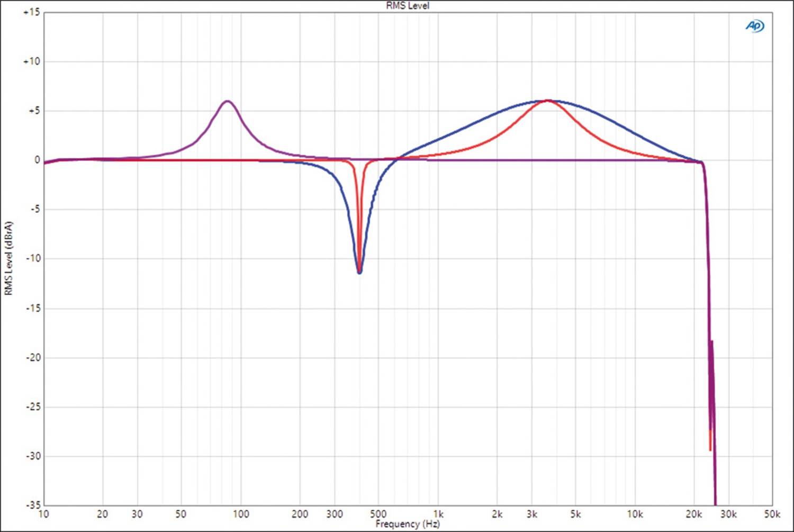This screenshot has height=532, width=794.
Task: Click the +10 y-axis value
Action: pyautogui.click(x=31, y=61)
